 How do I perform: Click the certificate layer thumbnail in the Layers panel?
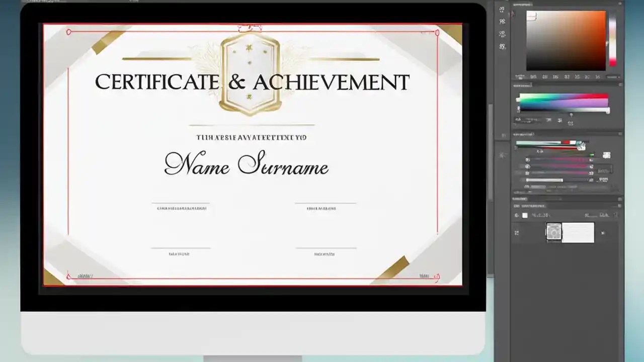tap(554, 232)
